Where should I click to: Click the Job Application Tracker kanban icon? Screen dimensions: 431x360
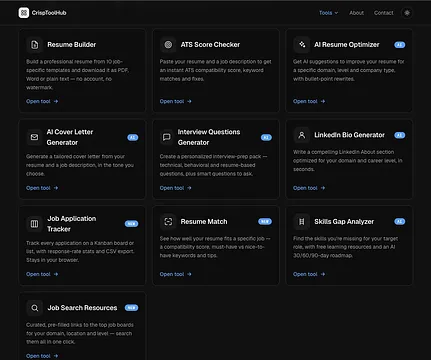(34, 224)
